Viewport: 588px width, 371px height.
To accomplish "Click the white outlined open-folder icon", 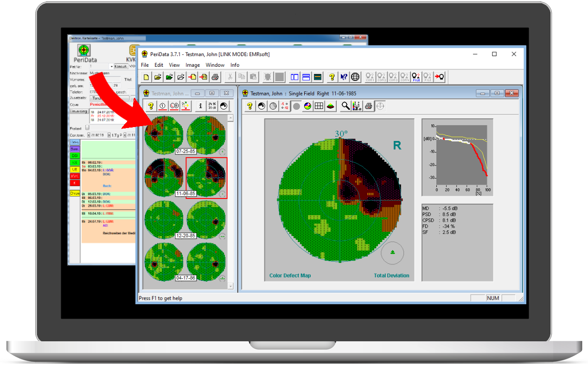I will click(x=181, y=77).
